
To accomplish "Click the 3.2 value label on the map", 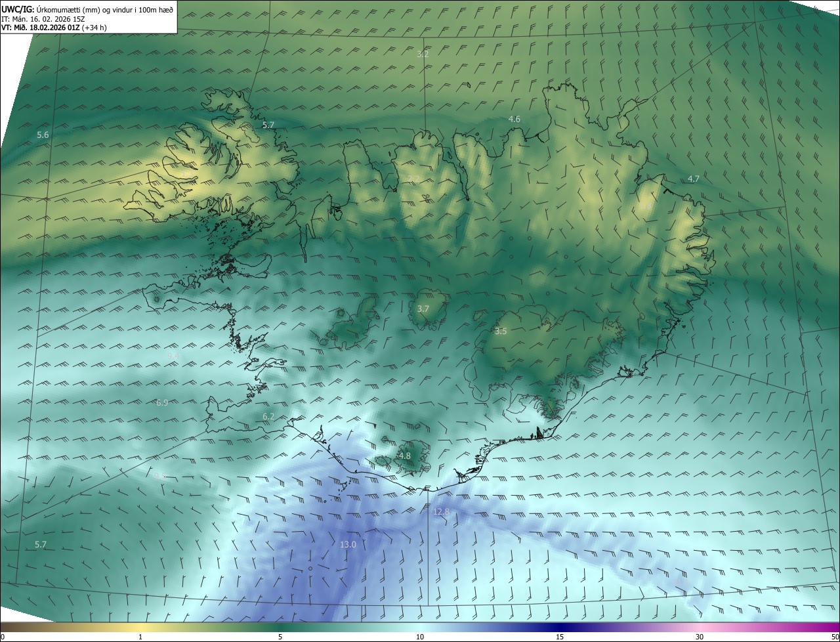I will [x=423, y=54].
